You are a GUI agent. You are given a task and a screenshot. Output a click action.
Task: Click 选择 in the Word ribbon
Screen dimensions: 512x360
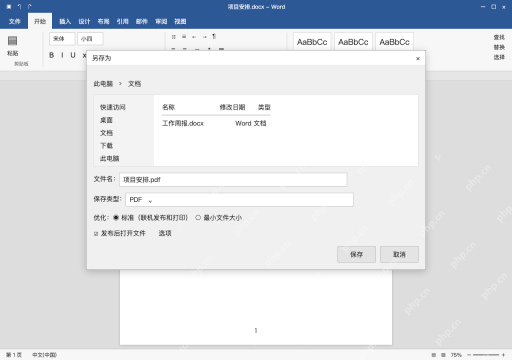[499, 57]
